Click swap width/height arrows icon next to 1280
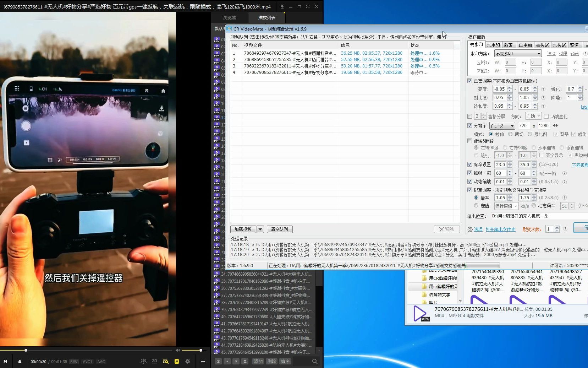This screenshot has width=588, height=368. (x=555, y=125)
